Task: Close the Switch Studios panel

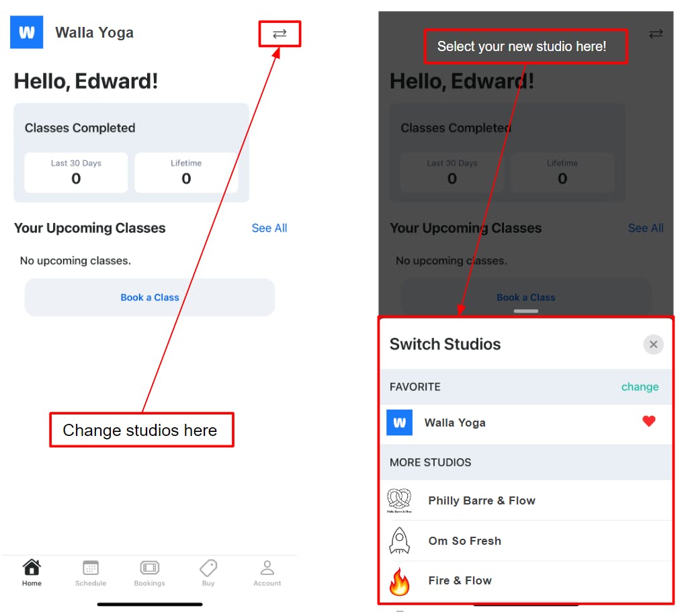Action: [x=653, y=344]
